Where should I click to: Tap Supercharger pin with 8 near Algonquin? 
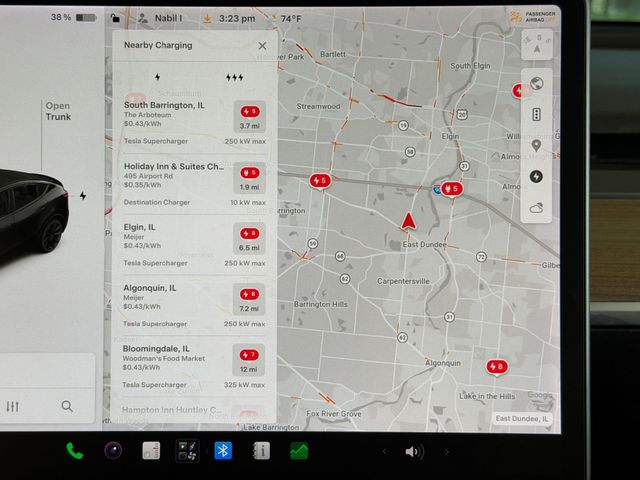click(x=497, y=367)
